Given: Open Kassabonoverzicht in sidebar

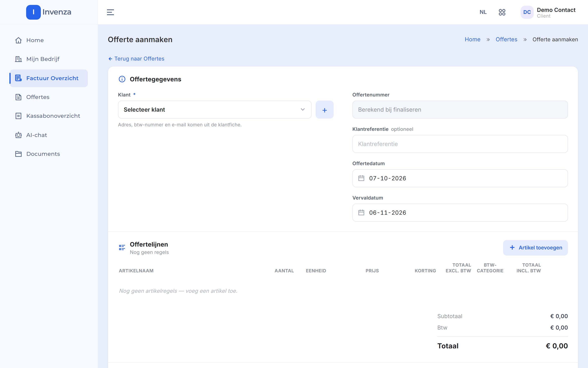Looking at the screenshot, I should pos(49,116).
